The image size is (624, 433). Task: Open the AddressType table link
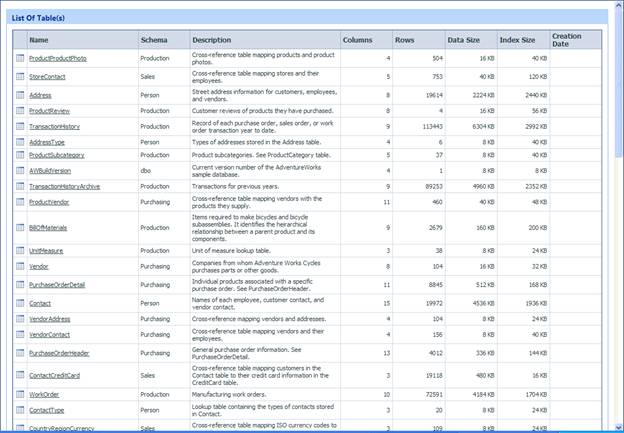[x=47, y=142]
